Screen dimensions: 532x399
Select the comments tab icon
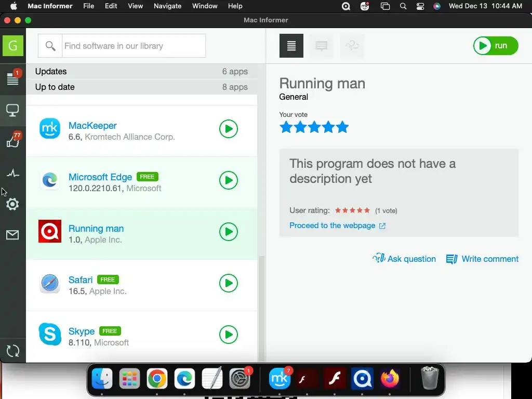321,46
